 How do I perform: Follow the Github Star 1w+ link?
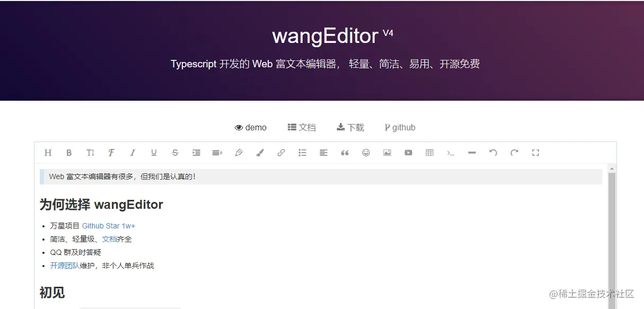pos(109,226)
